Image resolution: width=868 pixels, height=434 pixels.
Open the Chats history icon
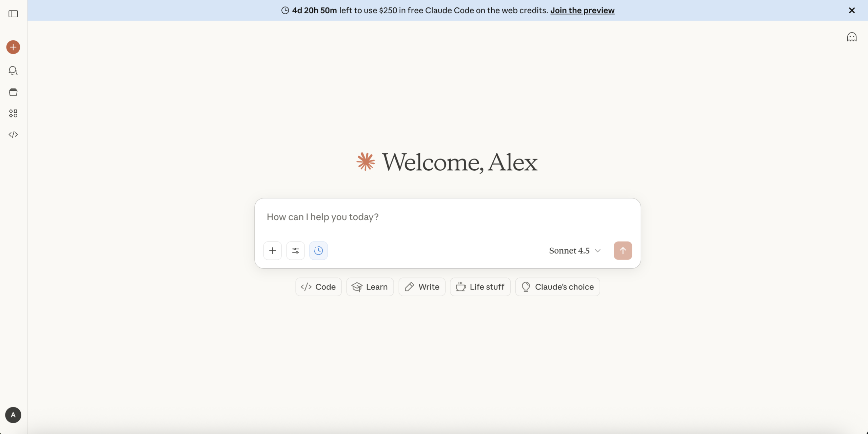[13, 71]
